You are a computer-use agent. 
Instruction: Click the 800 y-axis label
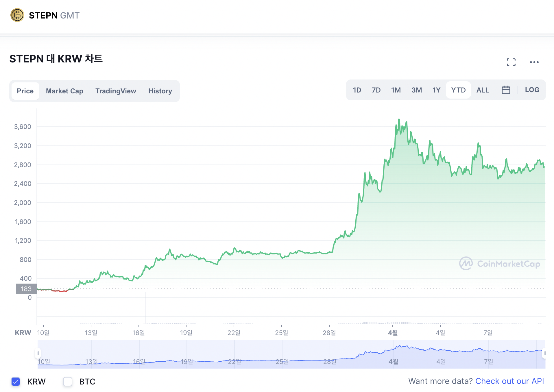(25, 260)
